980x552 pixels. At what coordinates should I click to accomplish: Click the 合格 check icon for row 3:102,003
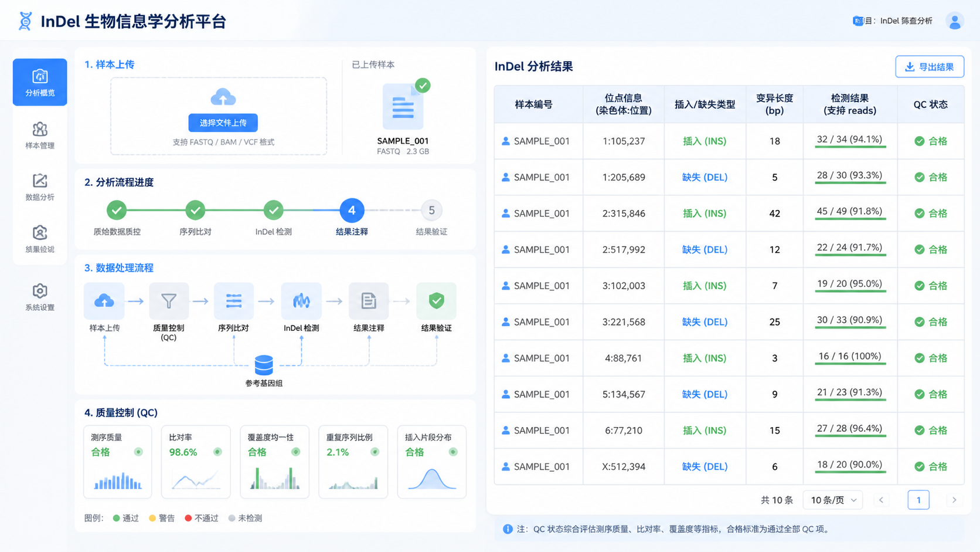click(920, 286)
